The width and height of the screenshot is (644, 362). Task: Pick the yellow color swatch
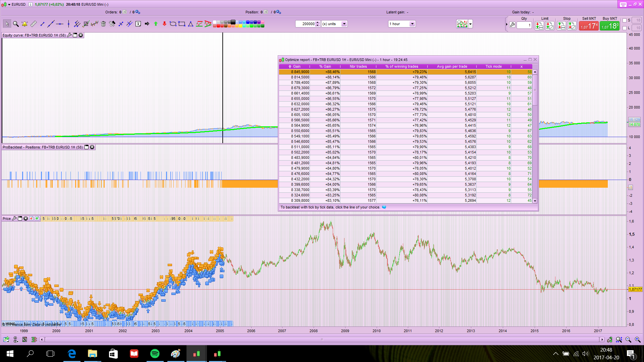pos(241,25)
